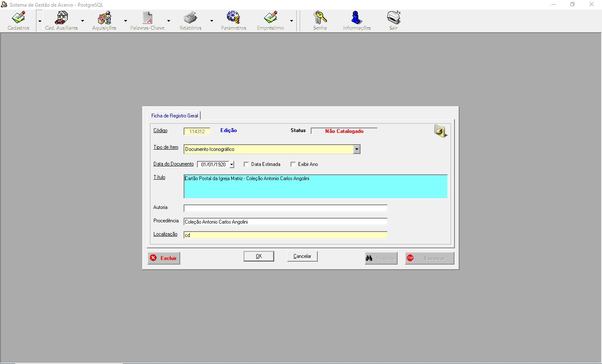Open the Data do Documento date picker arrow

coord(232,165)
